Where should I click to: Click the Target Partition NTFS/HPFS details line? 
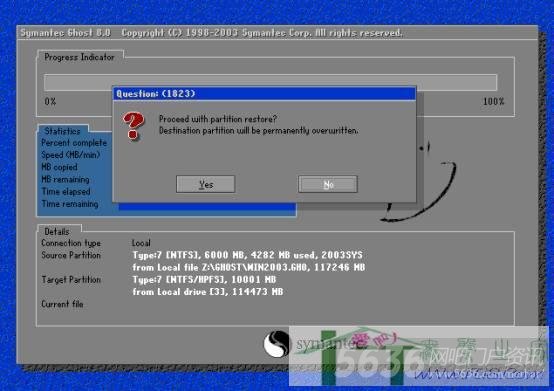(204, 280)
